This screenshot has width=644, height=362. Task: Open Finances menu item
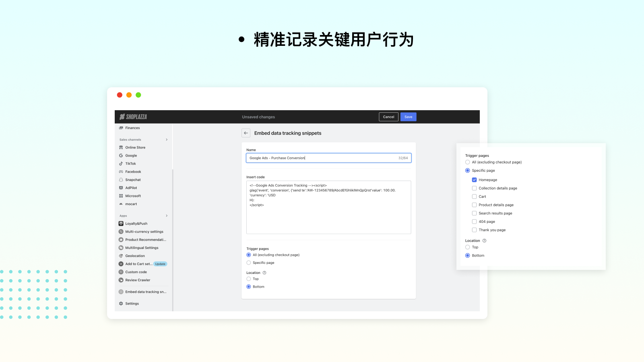(x=132, y=128)
